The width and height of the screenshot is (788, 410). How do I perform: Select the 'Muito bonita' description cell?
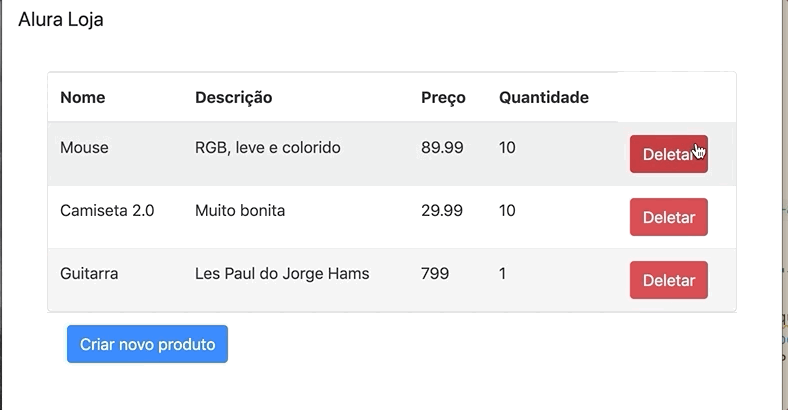pyautogui.click(x=240, y=211)
